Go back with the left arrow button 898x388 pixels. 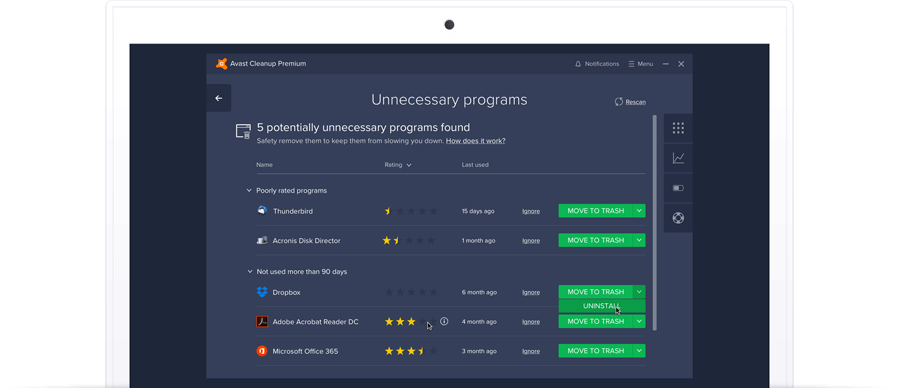point(219,98)
